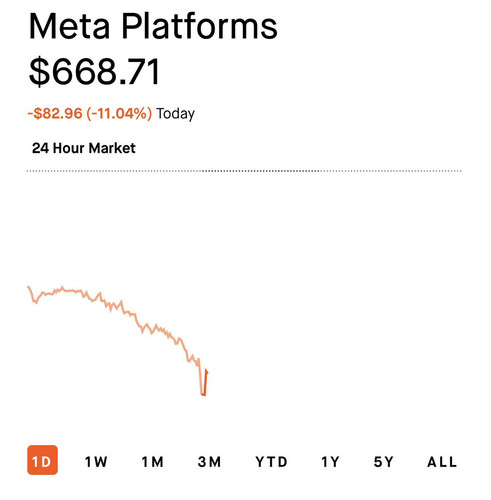Click the $668.71 current price
This screenshot has height=500, width=491.
pos(94,72)
